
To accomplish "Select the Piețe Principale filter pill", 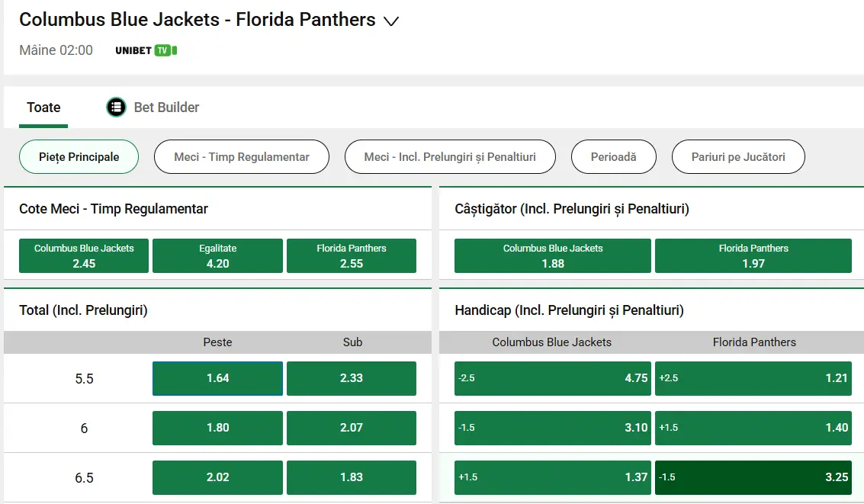I will [x=79, y=156].
